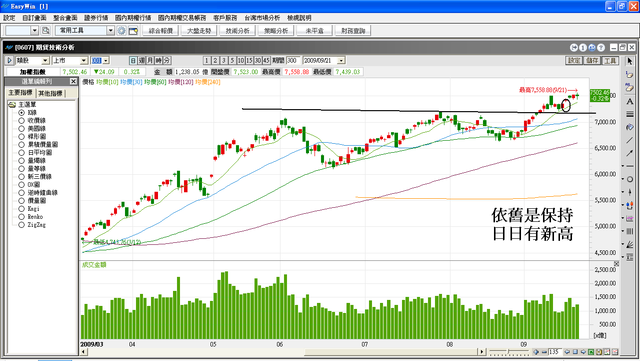Viewport: 640px width, 361px height.
Task: Open the 上市 market dropdown
Action: [84, 60]
